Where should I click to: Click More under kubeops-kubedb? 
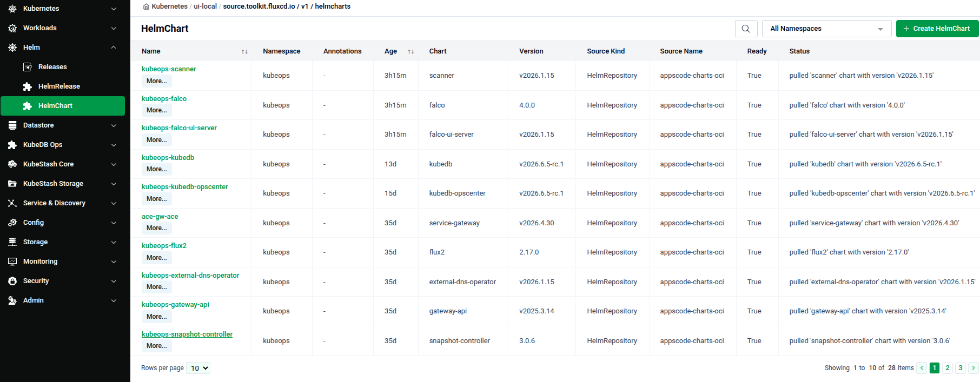click(157, 169)
